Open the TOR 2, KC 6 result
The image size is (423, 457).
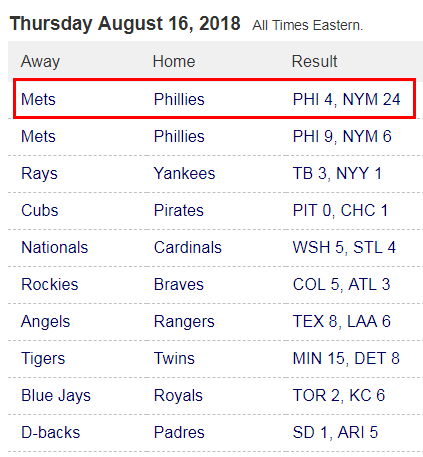click(339, 395)
